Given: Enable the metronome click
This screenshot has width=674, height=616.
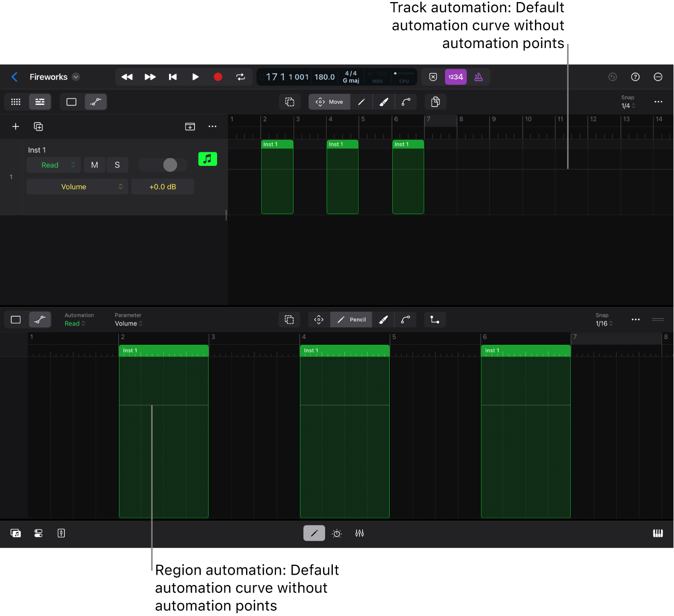Looking at the screenshot, I should pos(479,77).
